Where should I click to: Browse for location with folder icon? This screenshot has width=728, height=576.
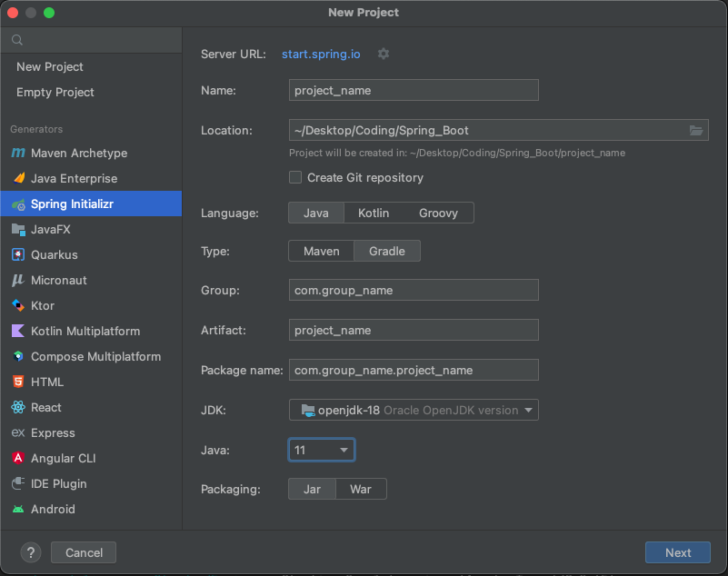click(x=696, y=131)
